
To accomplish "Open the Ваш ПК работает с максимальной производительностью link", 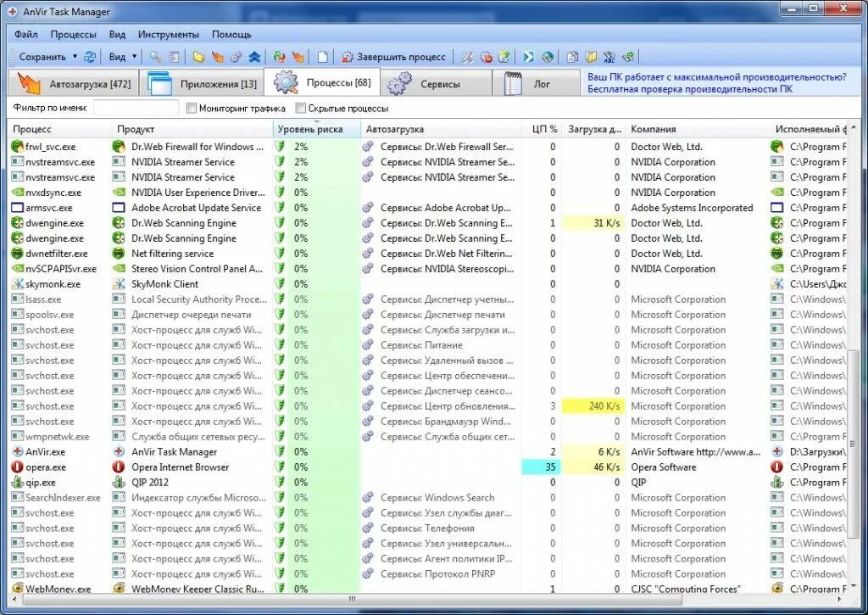I will (717, 77).
